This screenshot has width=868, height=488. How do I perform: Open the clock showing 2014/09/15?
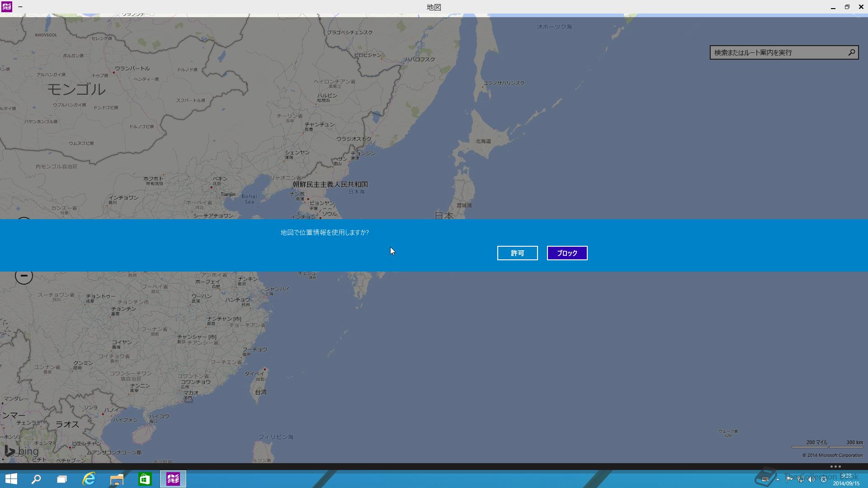pos(846,479)
